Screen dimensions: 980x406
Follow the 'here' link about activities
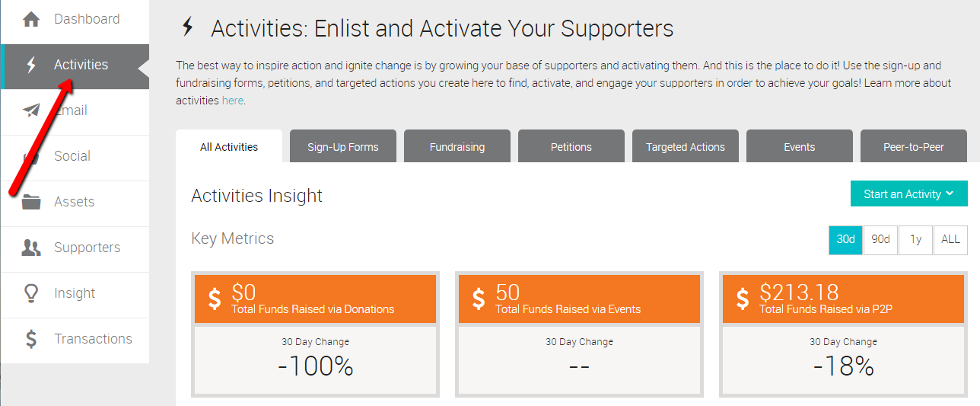[232, 101]
